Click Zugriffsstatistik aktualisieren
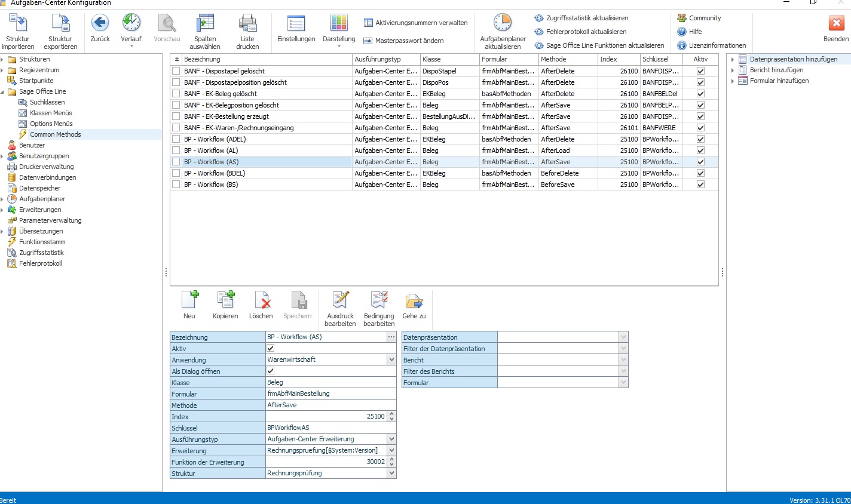 coord(581,18)
